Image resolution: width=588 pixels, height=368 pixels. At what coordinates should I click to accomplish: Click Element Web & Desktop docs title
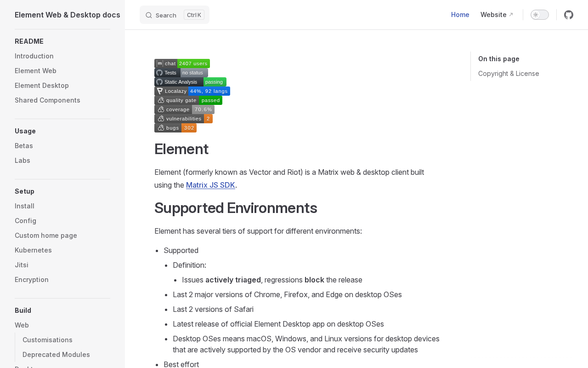click(x=68, y=15)
